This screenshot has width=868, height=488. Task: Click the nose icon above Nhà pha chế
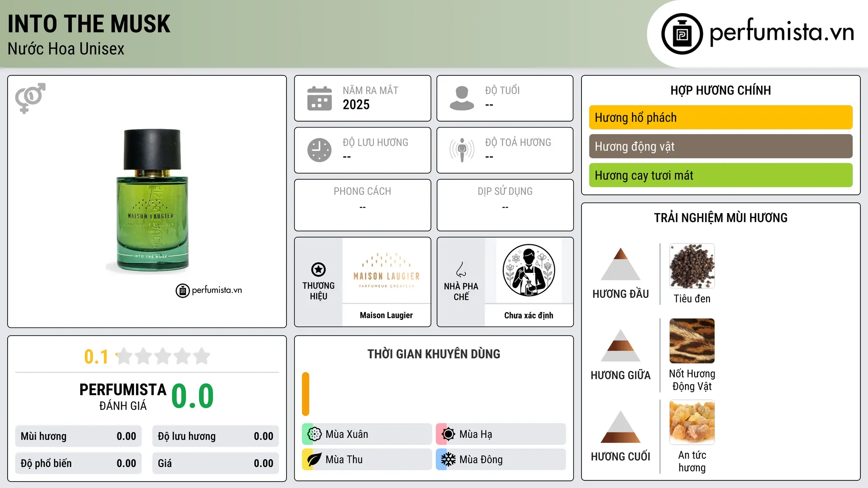(x=461, y=269)
